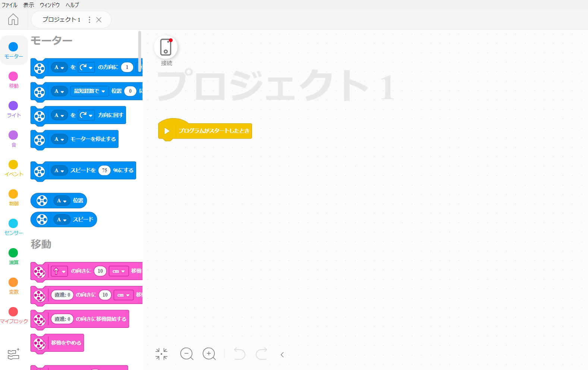
Task: Select the 方向に回す motor block
Action: click(x=78, y=116)
